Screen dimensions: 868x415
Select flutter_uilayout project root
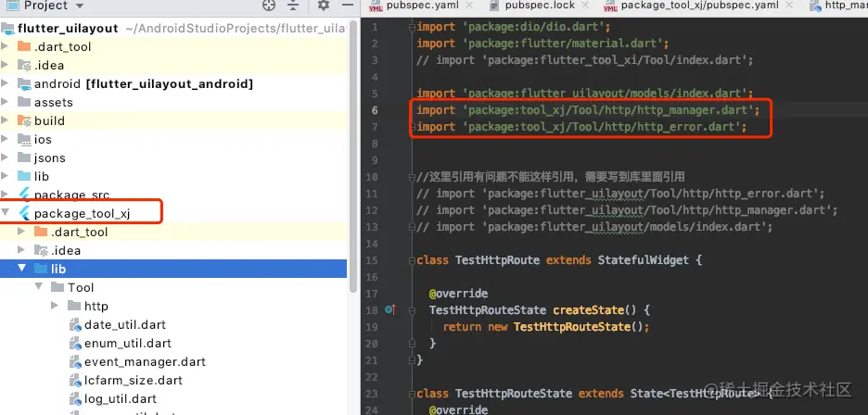pos(68,28)
